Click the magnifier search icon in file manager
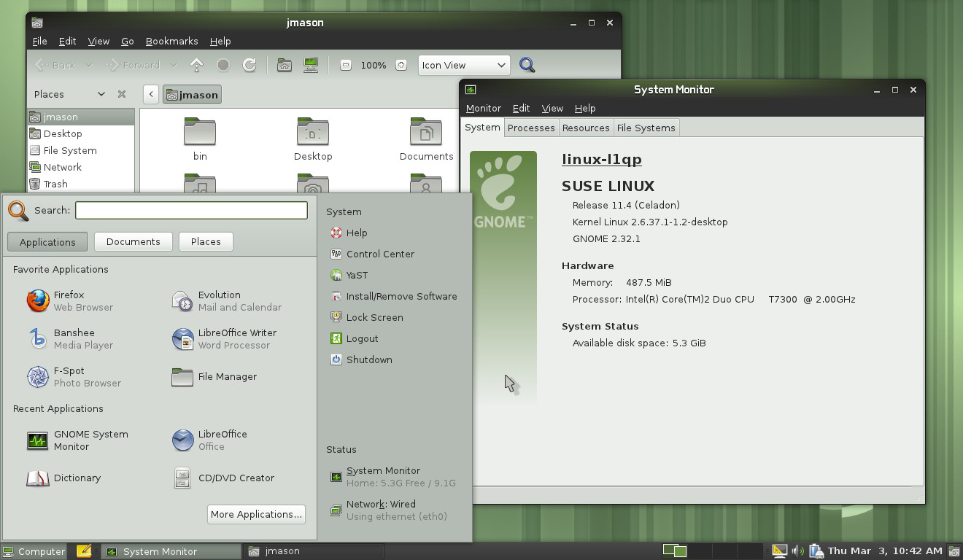Screen dimensions: 963x560 [527, 65]
